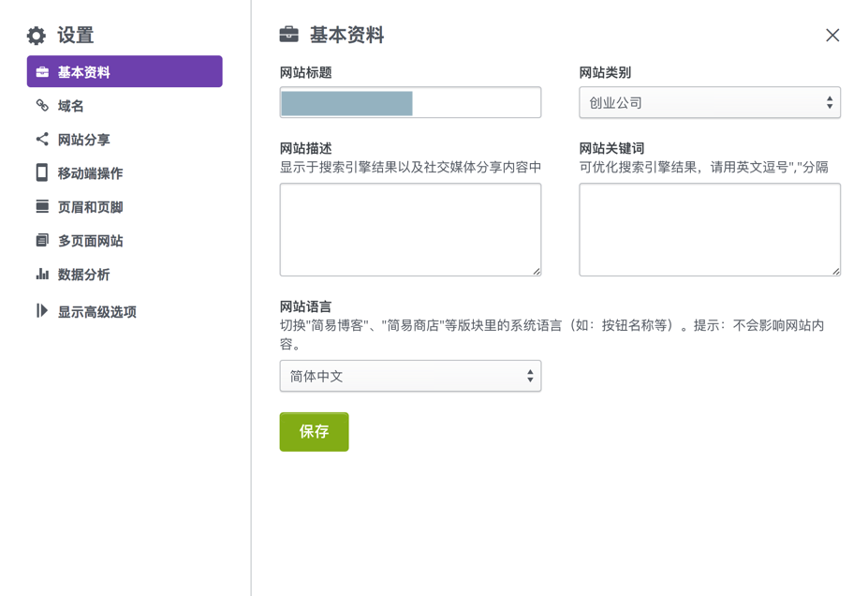Open the 网站类别 dropdown showing 创业公司

709,103
